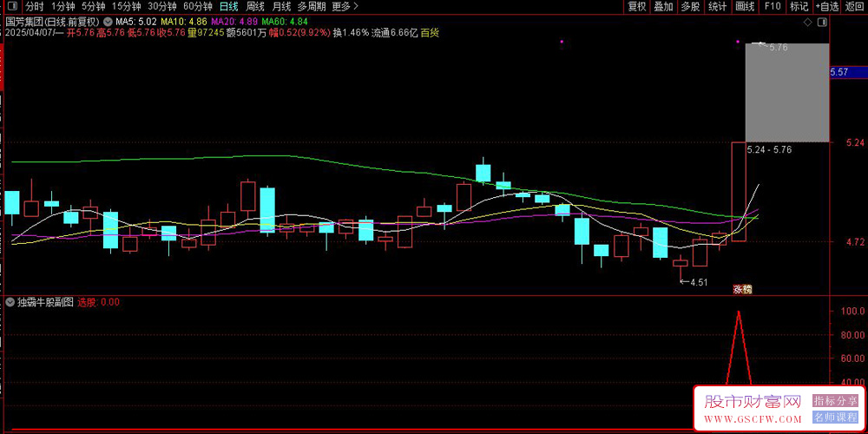Image resolution: width=868 pixels, height=434 pixels.
Task: Click the 返回 back button
Action: point(855,7)
